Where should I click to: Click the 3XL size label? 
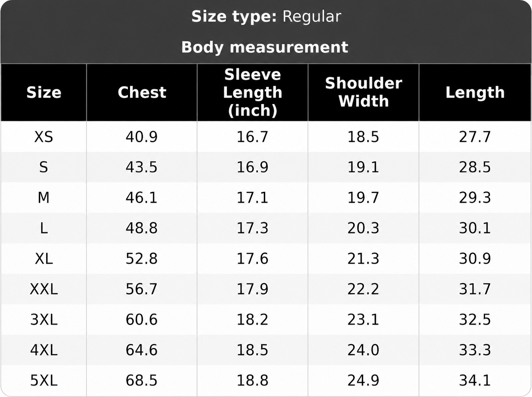tap(44, 319)
